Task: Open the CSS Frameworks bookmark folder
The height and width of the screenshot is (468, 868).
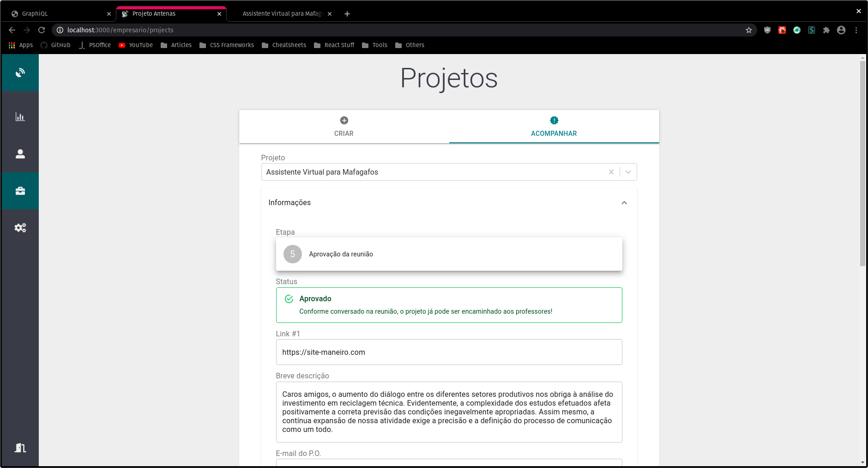Action: pos(227,45)
